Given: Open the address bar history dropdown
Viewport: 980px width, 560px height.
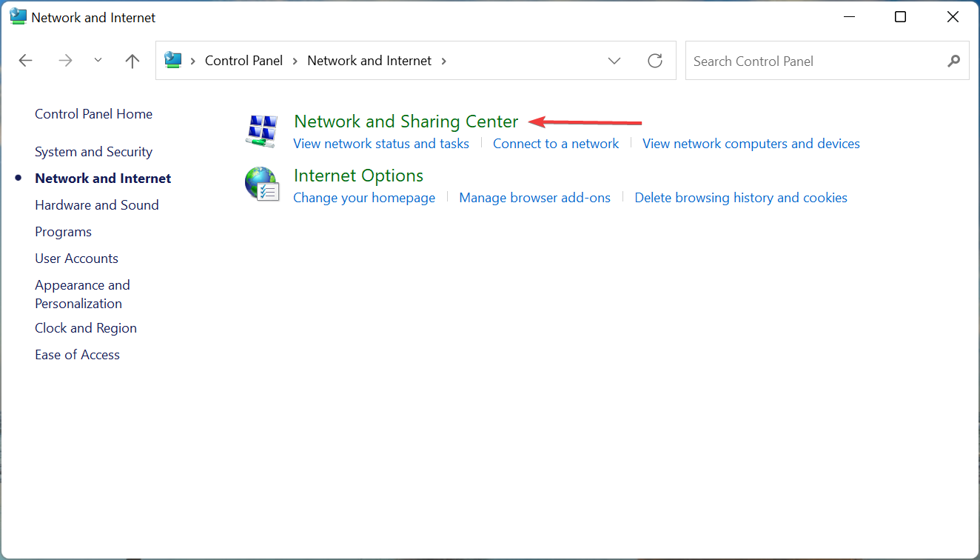Looking at the screenshot, I should 614,61.
